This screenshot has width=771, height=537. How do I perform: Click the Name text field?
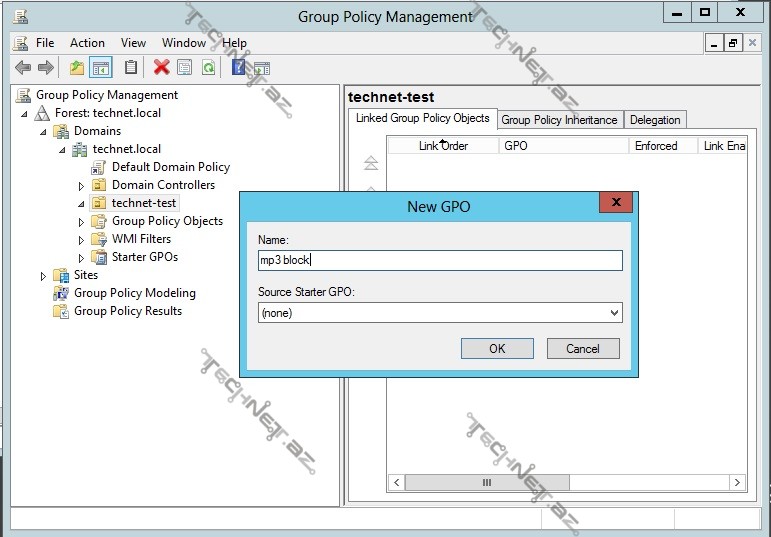(440, 260)
